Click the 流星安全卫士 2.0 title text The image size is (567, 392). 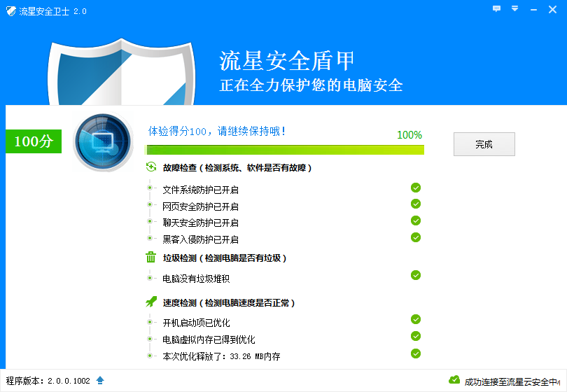coord(52,12)
